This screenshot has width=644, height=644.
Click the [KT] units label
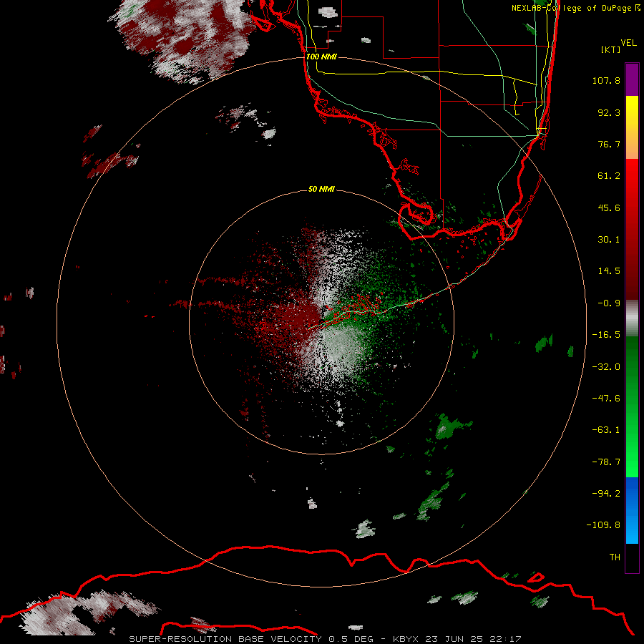[x=611, y=49]
